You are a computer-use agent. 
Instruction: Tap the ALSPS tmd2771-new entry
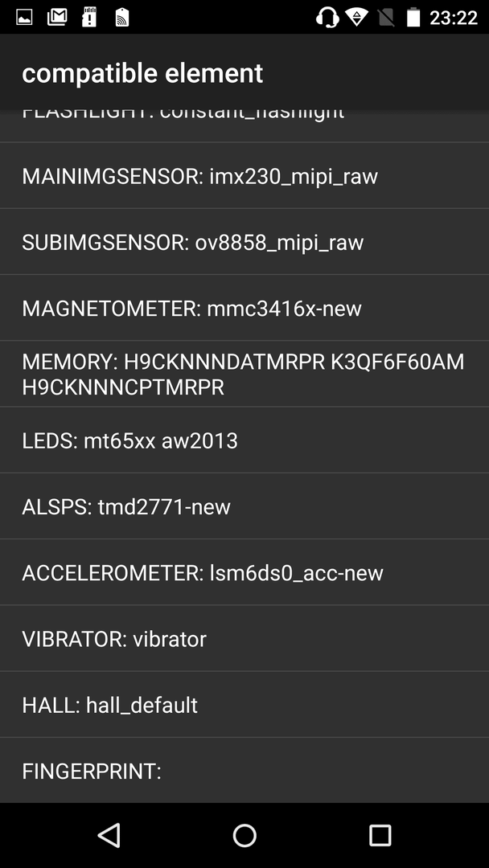(x=244, y=506)
